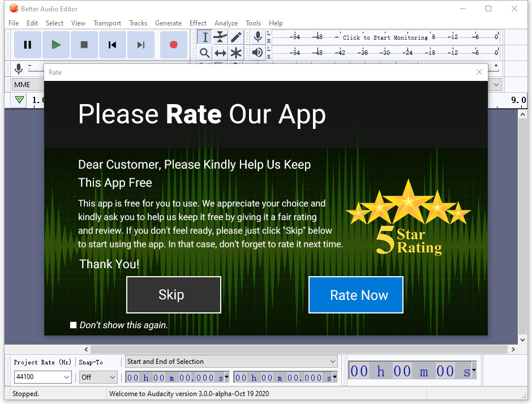Click the Rate Now button
The width and height of the screenshot is (532, 404).
[355, 295]
